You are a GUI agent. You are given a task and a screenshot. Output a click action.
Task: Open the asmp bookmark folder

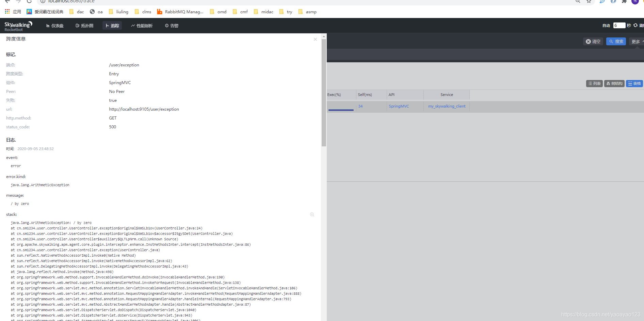308,12
